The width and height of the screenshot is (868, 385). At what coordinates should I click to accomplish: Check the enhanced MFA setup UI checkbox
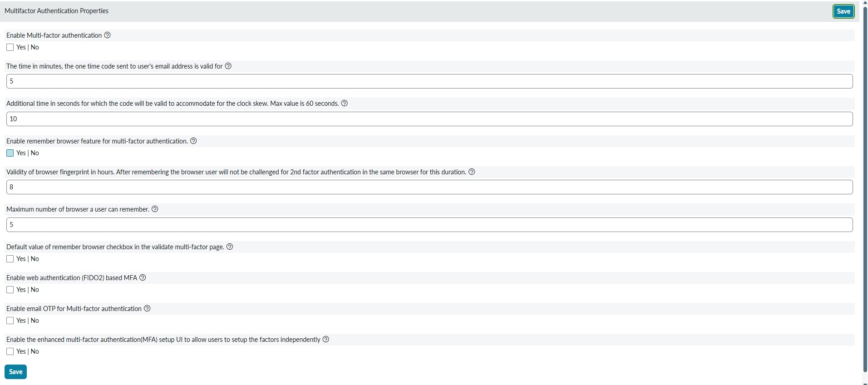[x=10, y=351]
